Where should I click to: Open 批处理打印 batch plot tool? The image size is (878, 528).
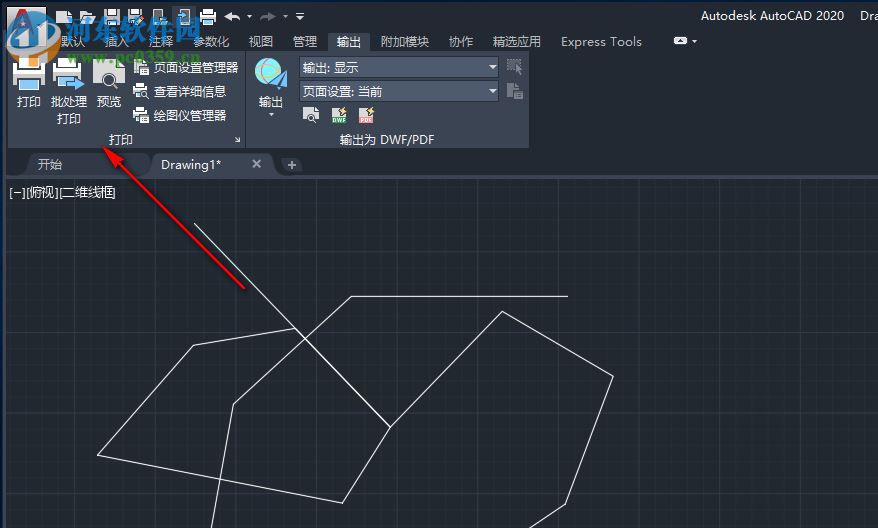(x=68, y=92)
